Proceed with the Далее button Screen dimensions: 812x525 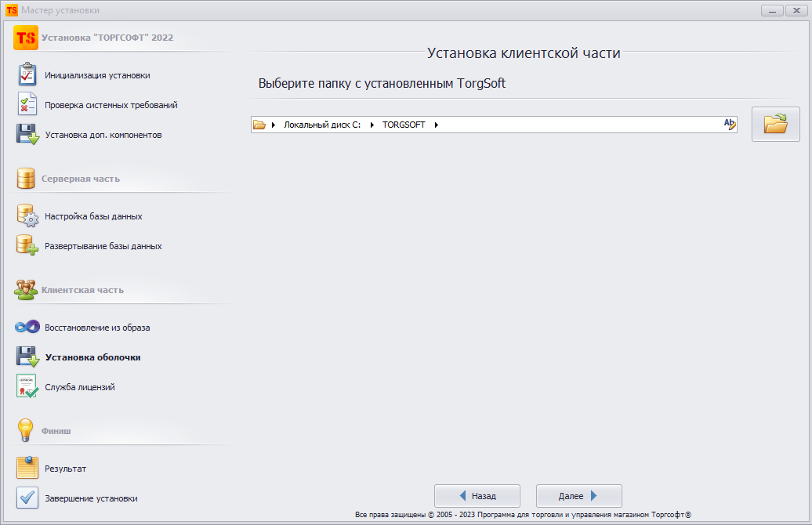pyautogui.click(x=579, y=496)
